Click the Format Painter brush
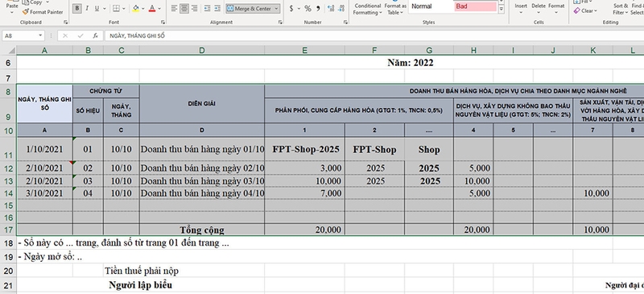Screen dimensions: 644x294 (x=43, y=12)
